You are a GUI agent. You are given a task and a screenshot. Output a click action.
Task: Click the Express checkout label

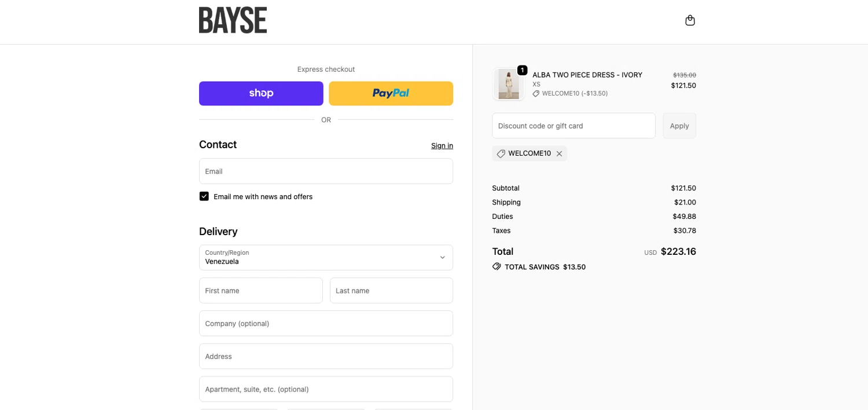click(x=326, y=69)
